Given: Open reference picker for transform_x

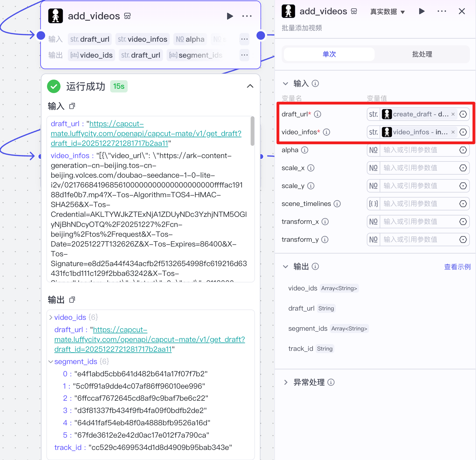Looking at the screenshot, I should (463, 222).
